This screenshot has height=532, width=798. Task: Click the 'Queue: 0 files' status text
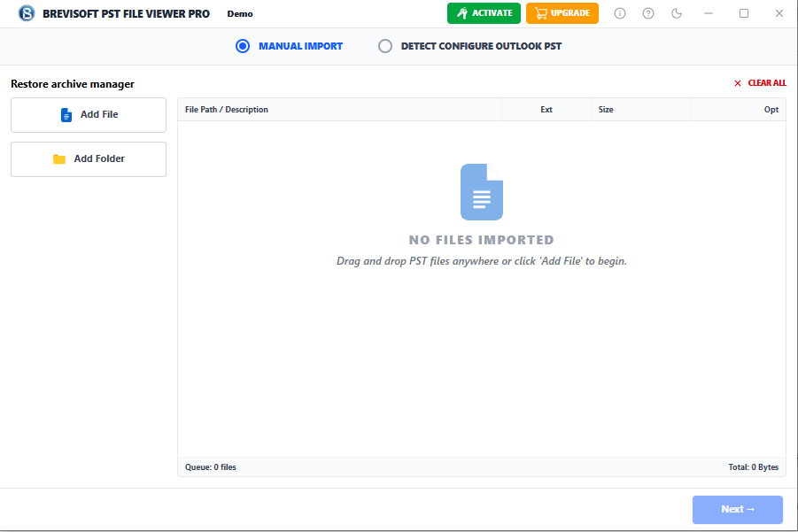pyautogui.click(x=210, y=466)
